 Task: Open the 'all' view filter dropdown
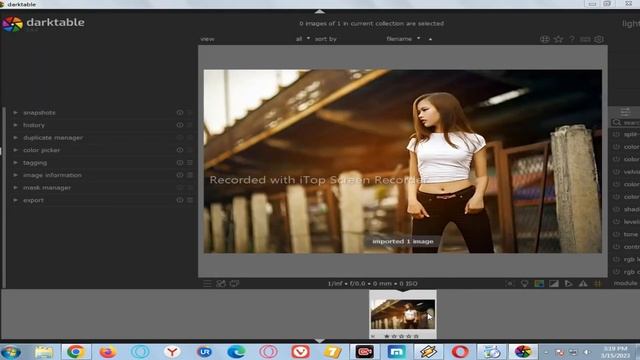(303, 39)
